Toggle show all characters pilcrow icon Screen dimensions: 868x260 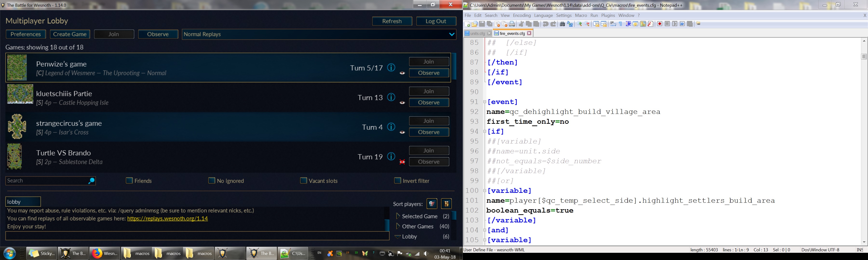tap(621, 24)
